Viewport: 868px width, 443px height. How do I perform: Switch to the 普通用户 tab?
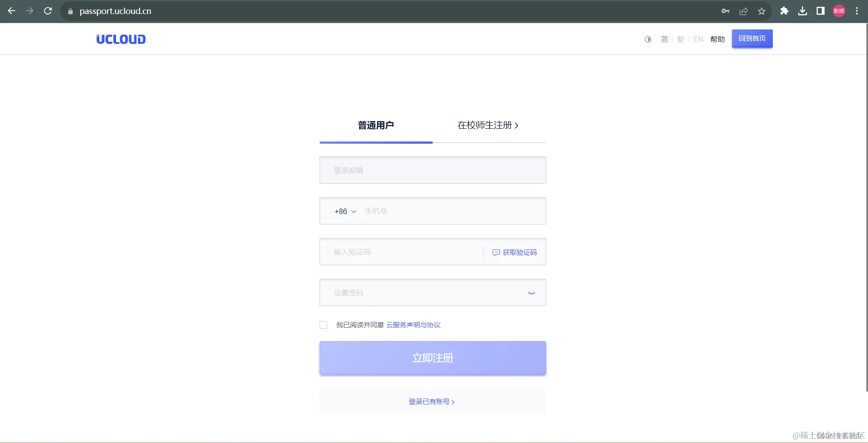(376, 126)
